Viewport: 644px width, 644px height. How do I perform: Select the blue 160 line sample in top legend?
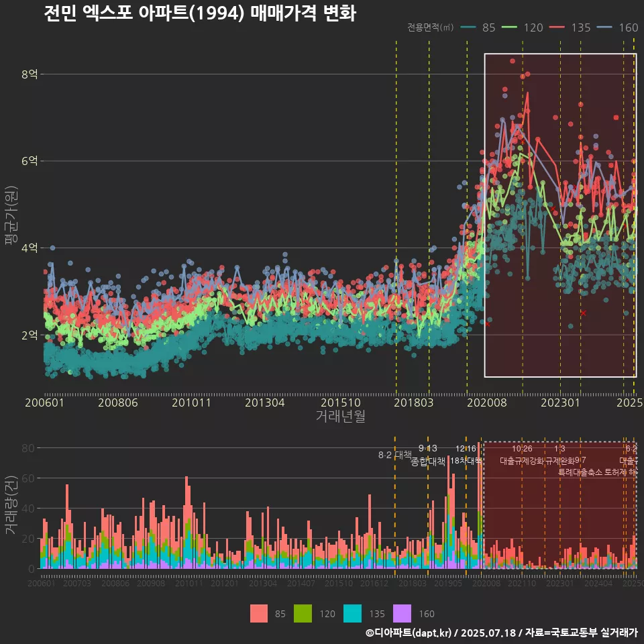click(604, 28)
